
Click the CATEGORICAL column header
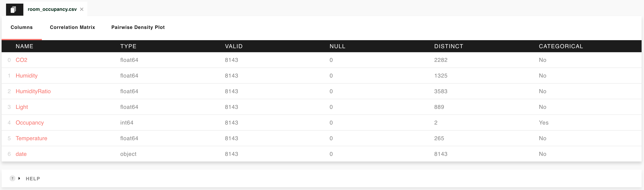coord(561,46)
